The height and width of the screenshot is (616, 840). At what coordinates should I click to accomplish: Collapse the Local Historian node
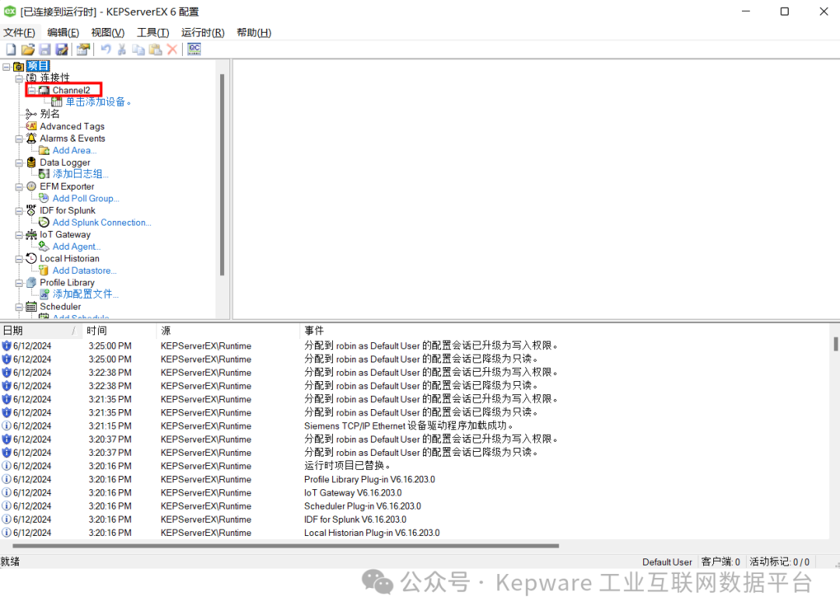click(19, 259)
